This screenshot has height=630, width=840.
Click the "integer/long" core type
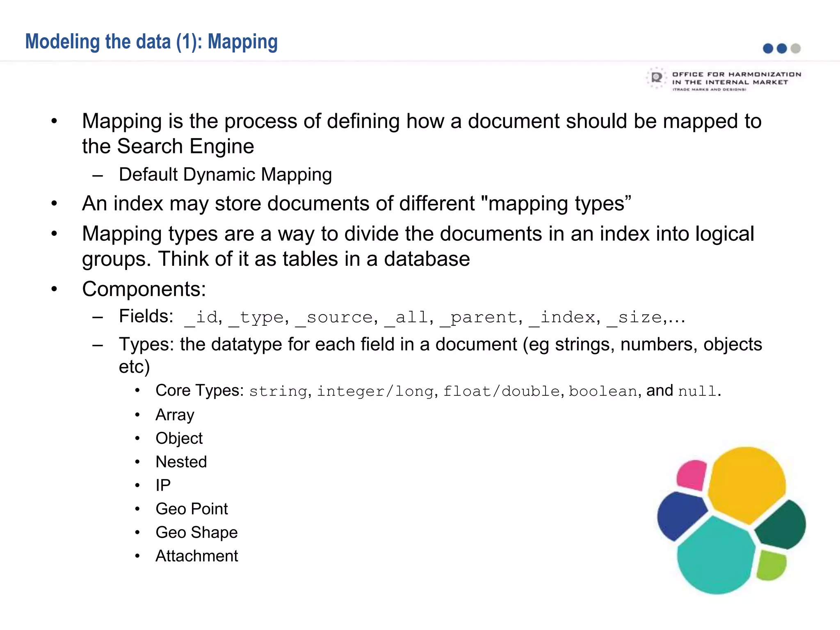(x=375, y=391)
